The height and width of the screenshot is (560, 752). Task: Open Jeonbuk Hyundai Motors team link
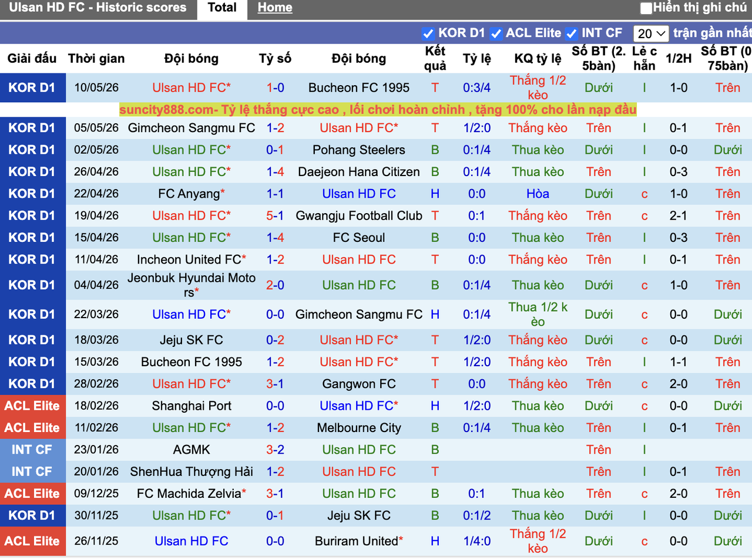192,285
